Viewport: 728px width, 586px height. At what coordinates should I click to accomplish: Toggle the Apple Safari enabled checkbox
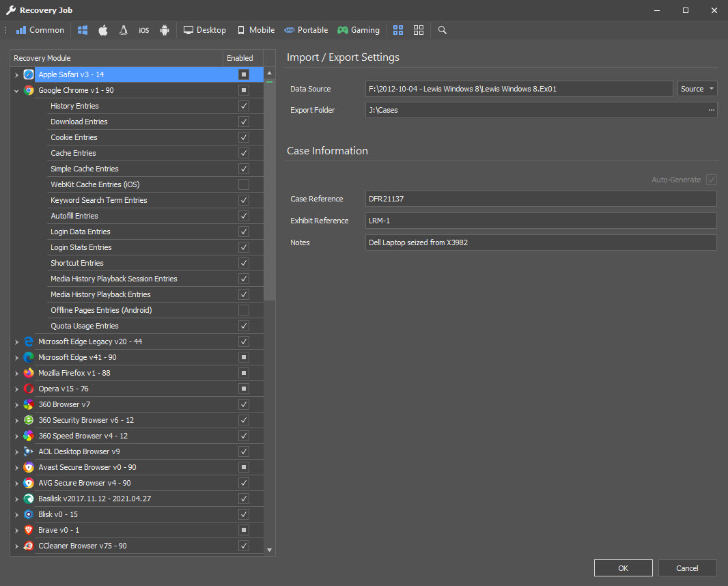pyautogui.click(x=244, y=74)
